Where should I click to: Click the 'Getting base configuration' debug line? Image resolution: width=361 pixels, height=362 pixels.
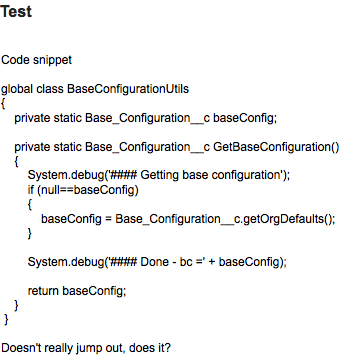pyautogui.click(x=159, y=175)
